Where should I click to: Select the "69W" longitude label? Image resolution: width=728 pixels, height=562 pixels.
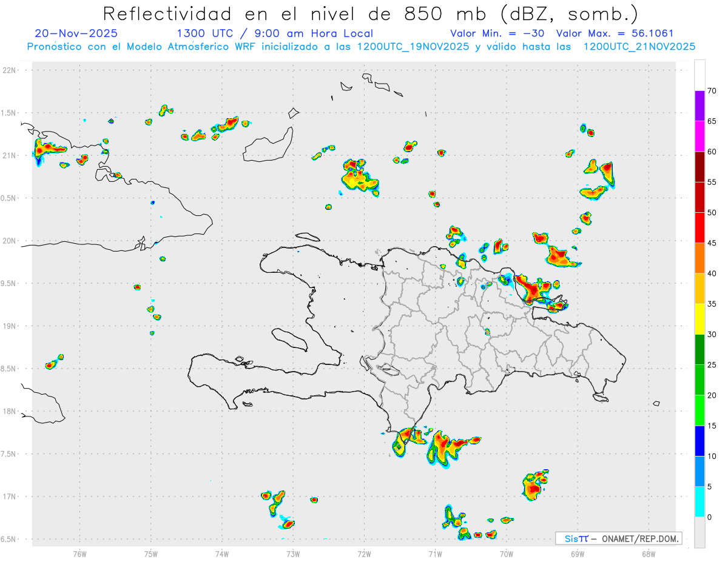[x=578, y=554]
